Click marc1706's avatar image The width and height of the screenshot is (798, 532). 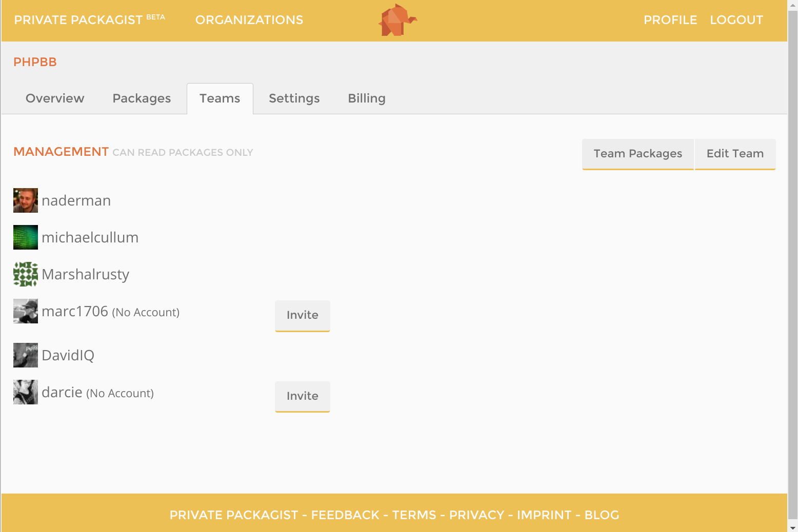point(26,311)
